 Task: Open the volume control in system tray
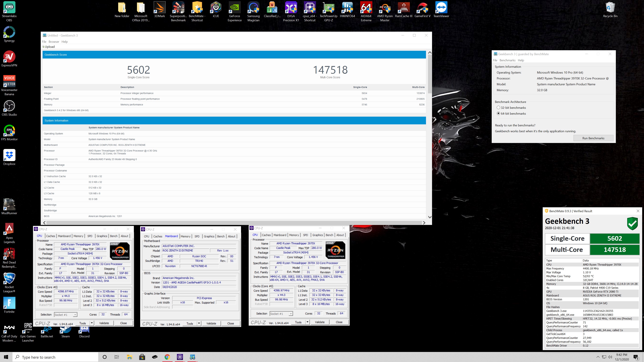pyautogui.click(x=610, y=357)
